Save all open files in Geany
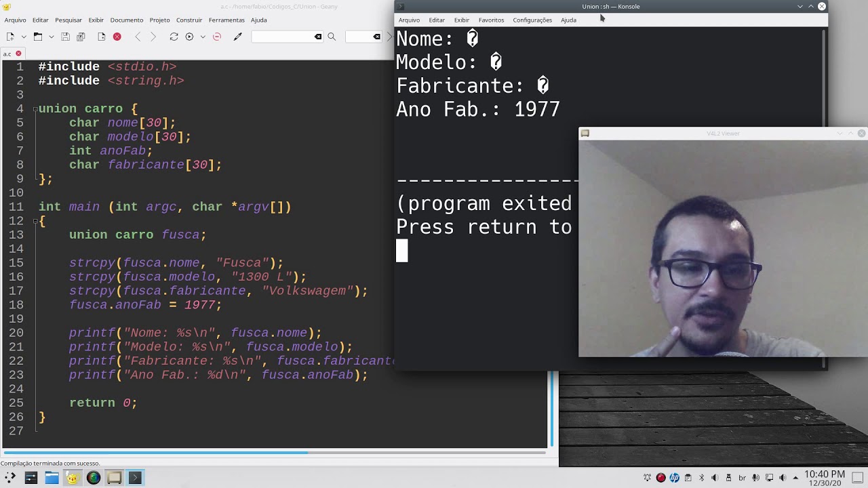The image size is (868, 488). click(81, 37)
